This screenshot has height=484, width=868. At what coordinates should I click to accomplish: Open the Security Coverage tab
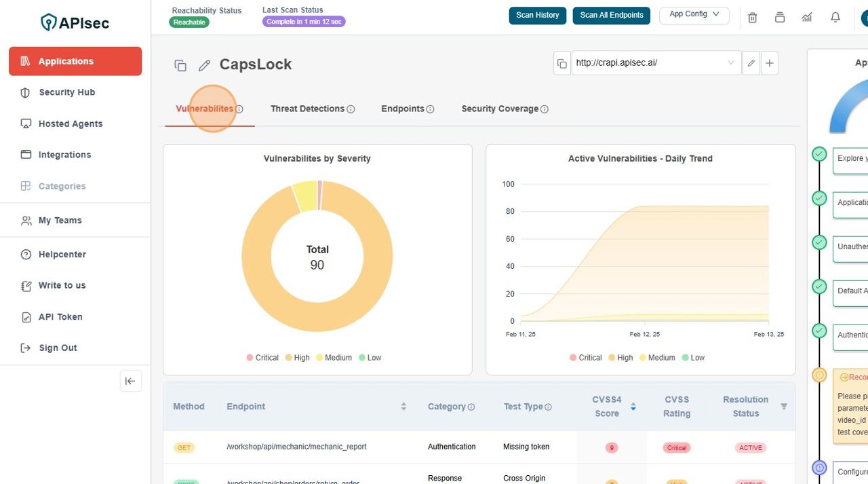[x=500, y=109]
